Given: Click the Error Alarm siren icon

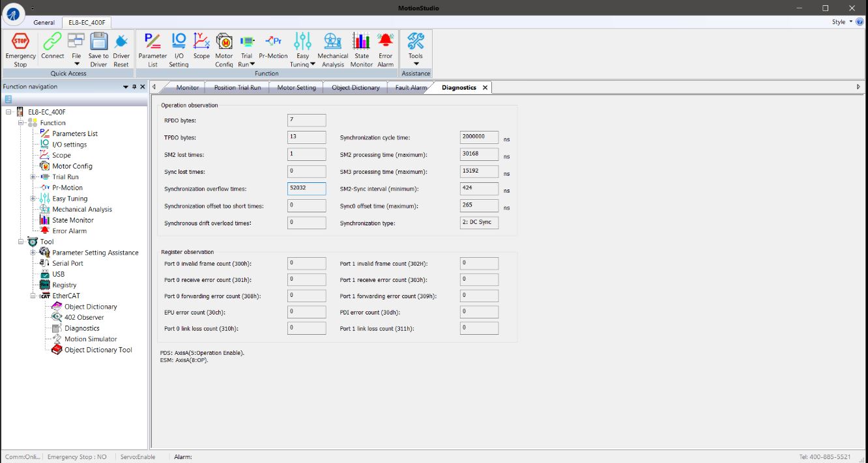Looking at the screenshot, I should (x=385, y=43).
